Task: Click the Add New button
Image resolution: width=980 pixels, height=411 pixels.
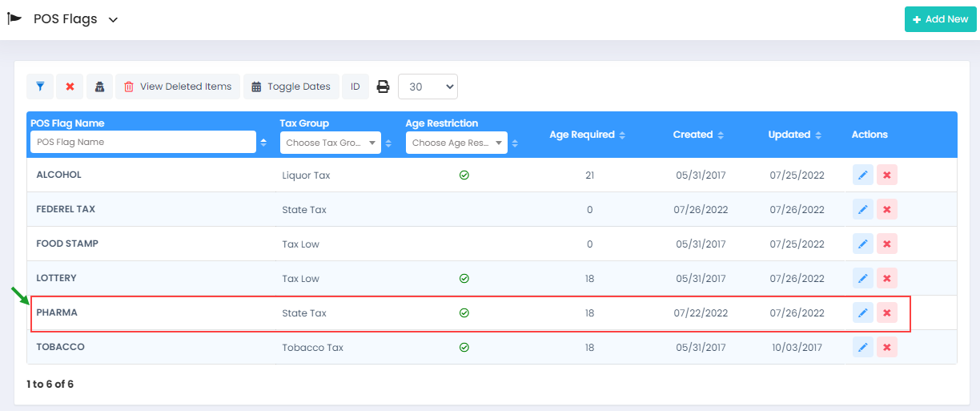Action: click(940, 19)
